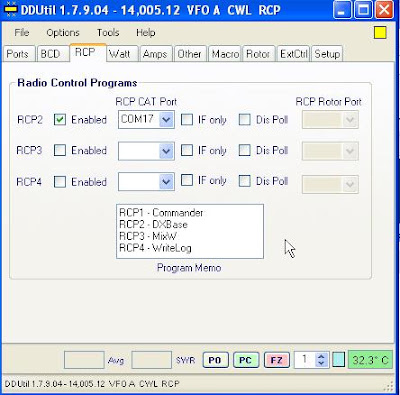Click the PO button
400x395 pixels.
(215, 360)
